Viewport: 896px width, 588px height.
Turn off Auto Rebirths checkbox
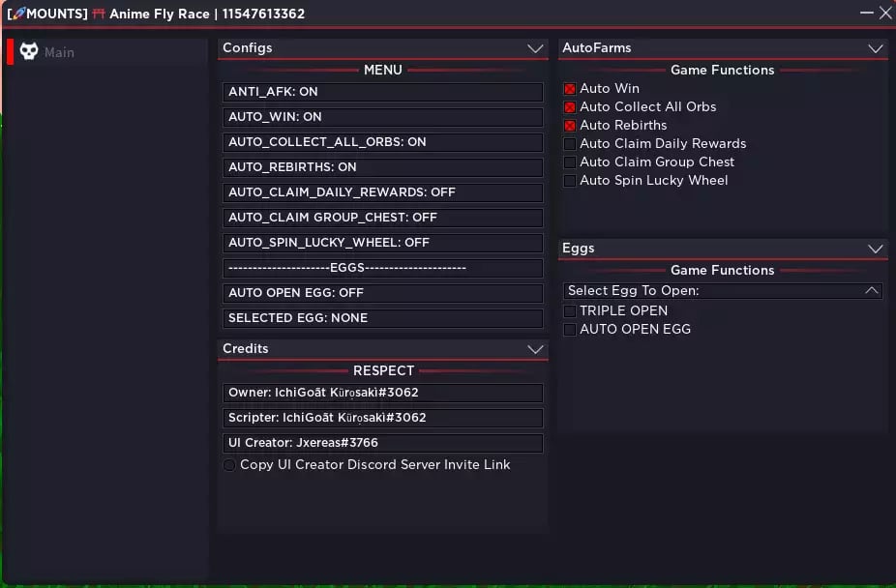point(570,126)
